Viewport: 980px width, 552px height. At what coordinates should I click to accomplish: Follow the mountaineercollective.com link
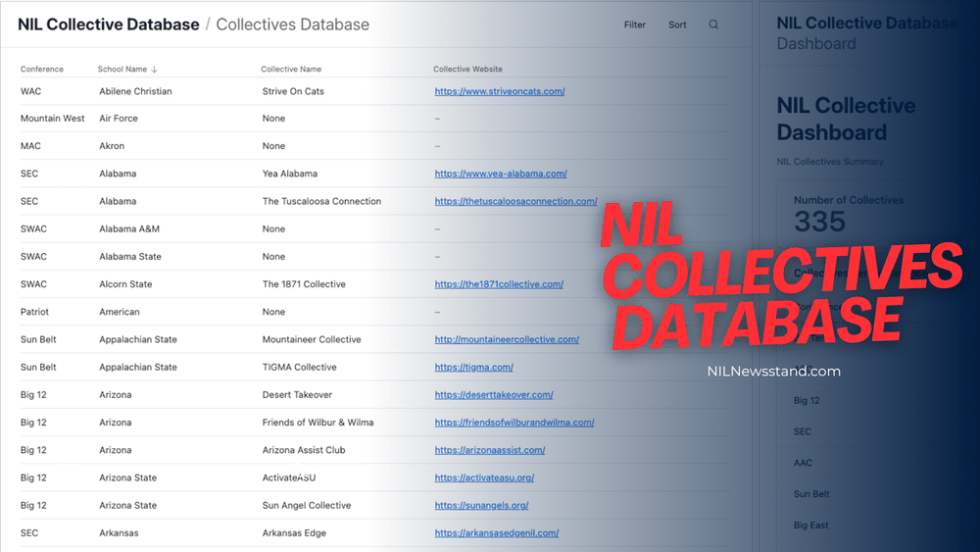coord(507,339)
